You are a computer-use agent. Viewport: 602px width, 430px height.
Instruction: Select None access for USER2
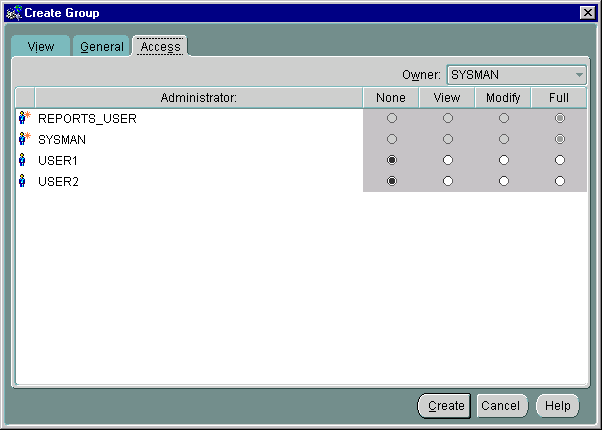click(391, 181)
